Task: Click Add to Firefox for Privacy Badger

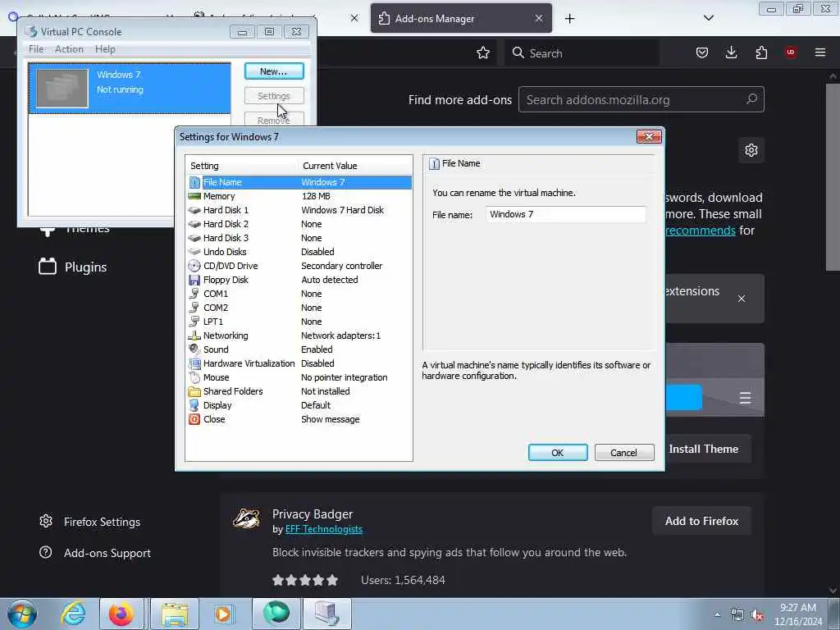Action: [702, 521]
